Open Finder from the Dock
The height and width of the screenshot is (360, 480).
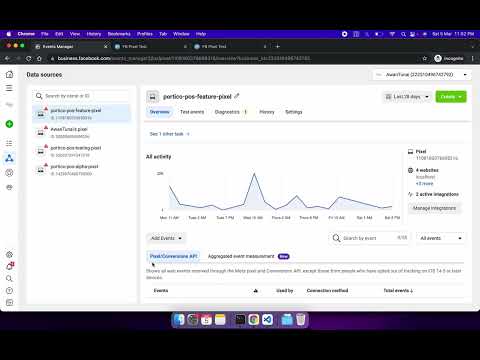click(x=179, y=320)
